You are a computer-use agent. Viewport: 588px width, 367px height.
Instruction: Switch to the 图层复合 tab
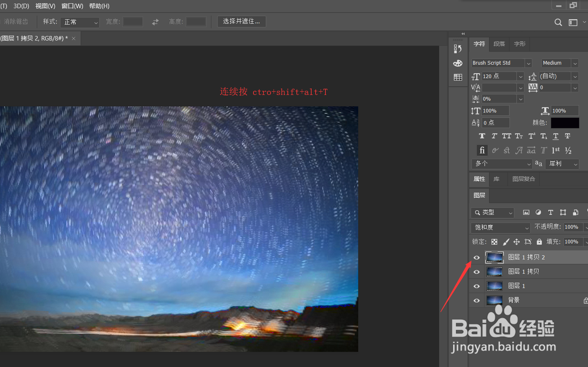pyautogui.click(x=523, y=179)
